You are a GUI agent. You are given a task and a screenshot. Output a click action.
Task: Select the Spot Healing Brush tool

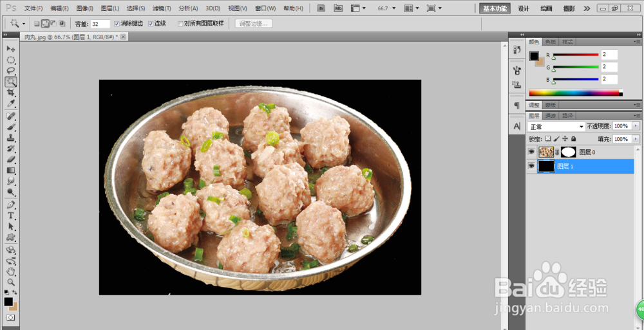point(11,116)
